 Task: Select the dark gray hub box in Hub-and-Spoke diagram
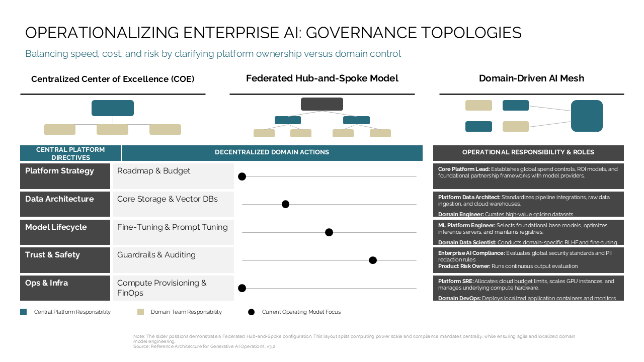point(322,104)
